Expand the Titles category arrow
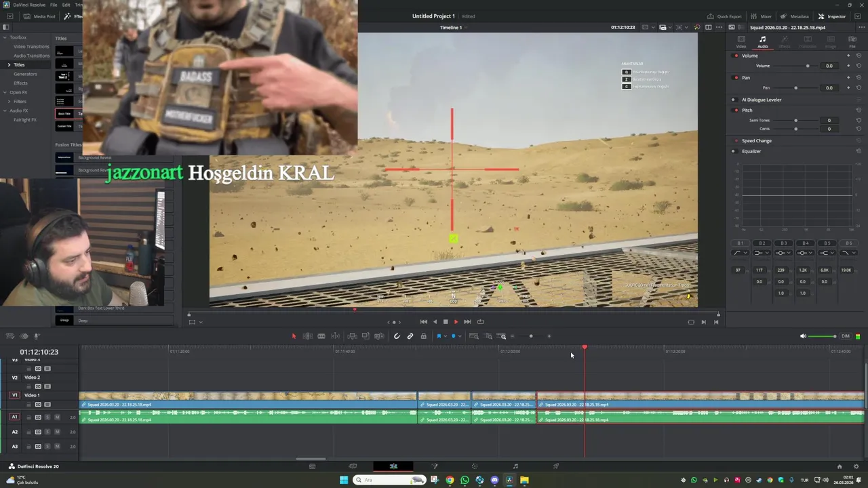Image resolution: width=868 pixels, height=488 pixels. pyautogui.click(x=9, y=64)
